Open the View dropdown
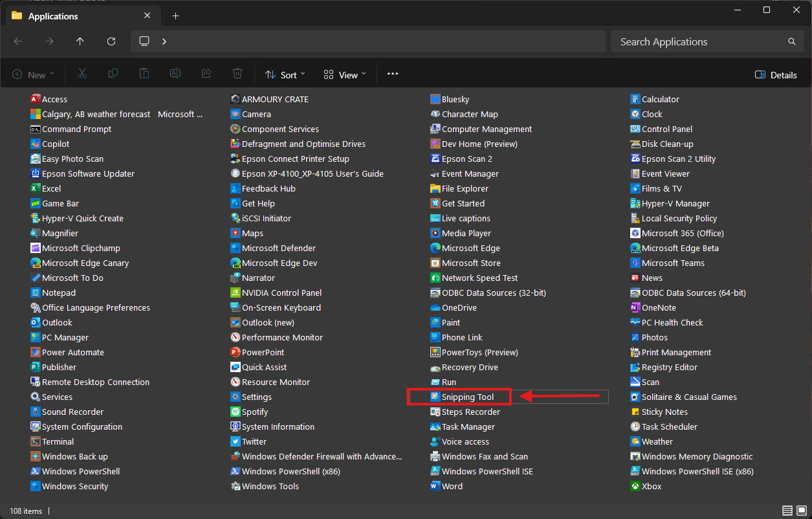The width and height of the screenshot is (812, 519). point(345,75)
